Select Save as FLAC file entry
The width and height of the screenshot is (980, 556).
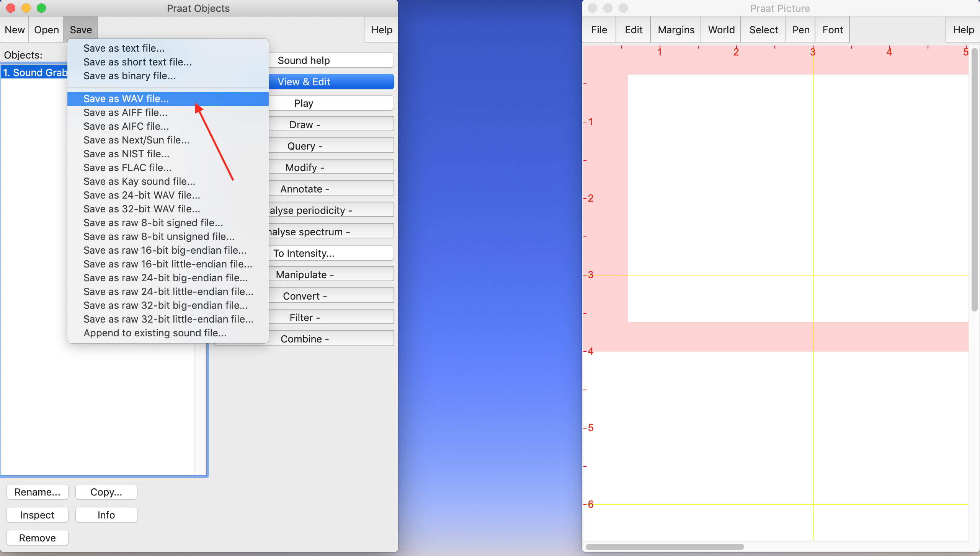tap(127, 168)
